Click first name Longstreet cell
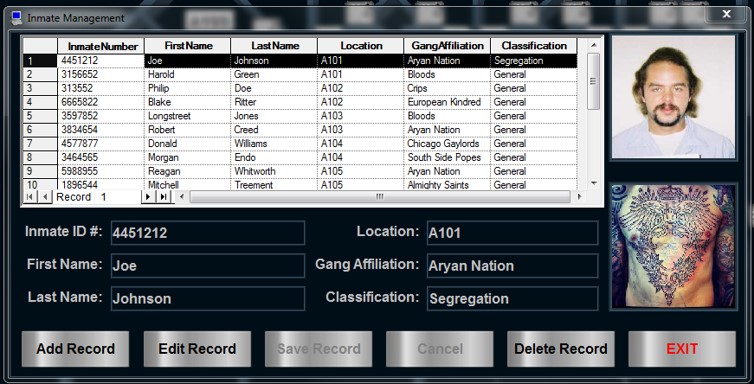754x384 pixels. pos(188,116)
